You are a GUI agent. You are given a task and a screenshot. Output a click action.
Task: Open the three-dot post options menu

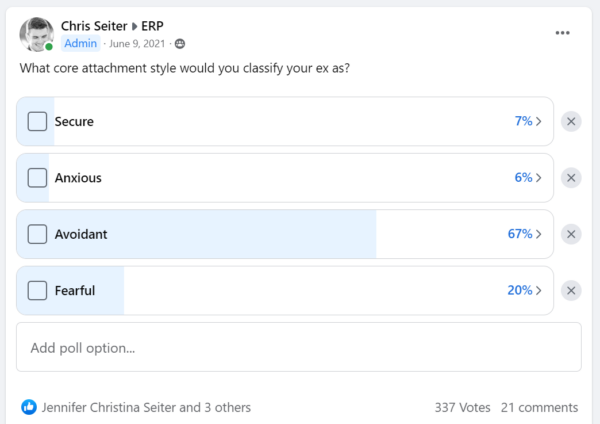pyautogui.click(x=562, y=33)
